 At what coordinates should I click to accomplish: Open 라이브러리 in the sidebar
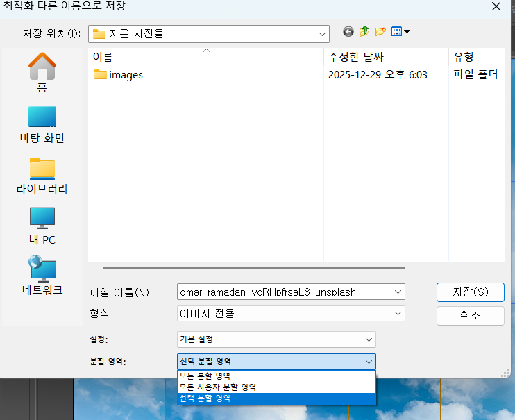pyautogui.click(x=42, y=176)
